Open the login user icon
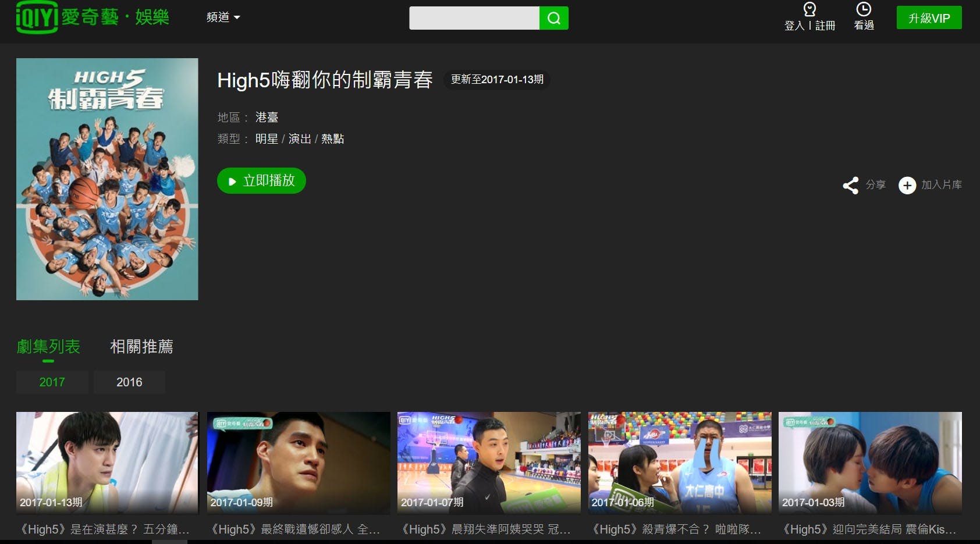Viewport: 980px width, 544px height. tap(809, 9)
